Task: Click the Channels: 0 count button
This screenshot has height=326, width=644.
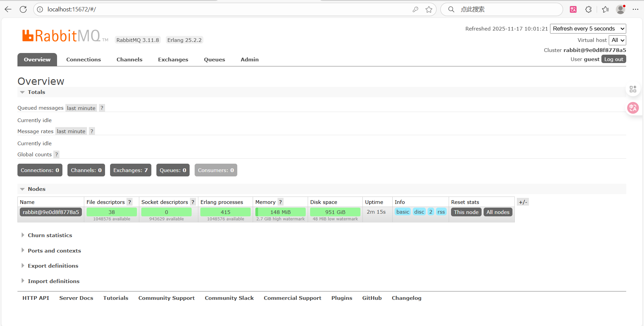Action: (x=86, y=170)
